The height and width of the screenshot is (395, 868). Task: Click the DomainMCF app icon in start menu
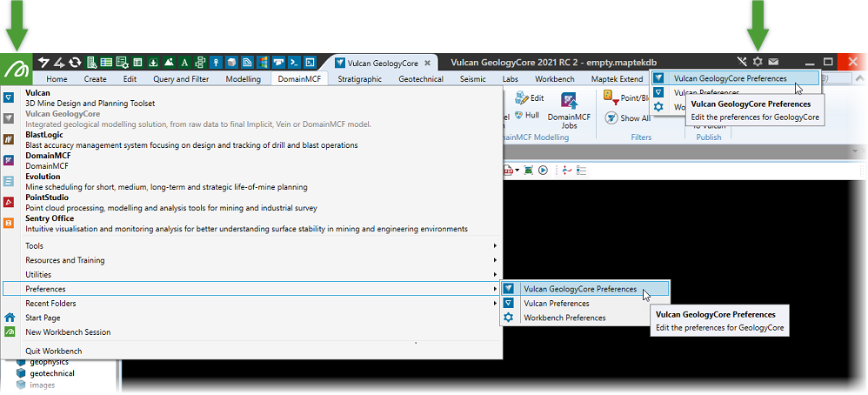9,160
